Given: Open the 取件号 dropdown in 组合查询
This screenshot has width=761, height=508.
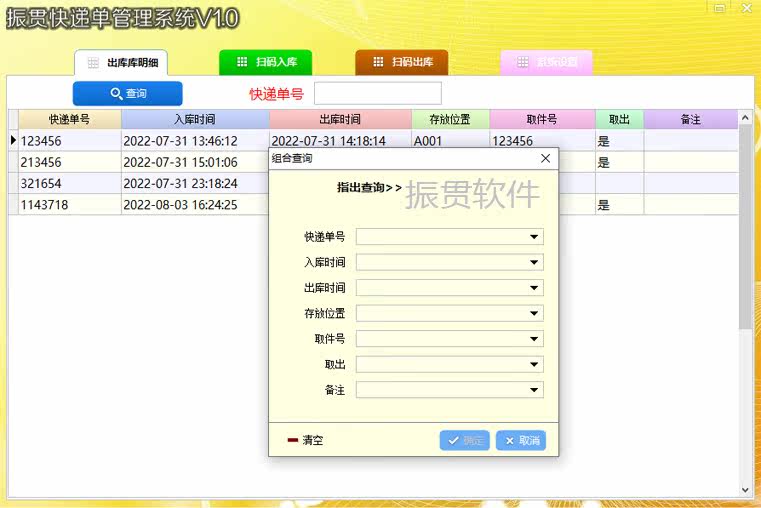Looking at the screenshot, I should pyautogui.click(x=534, y=339).
